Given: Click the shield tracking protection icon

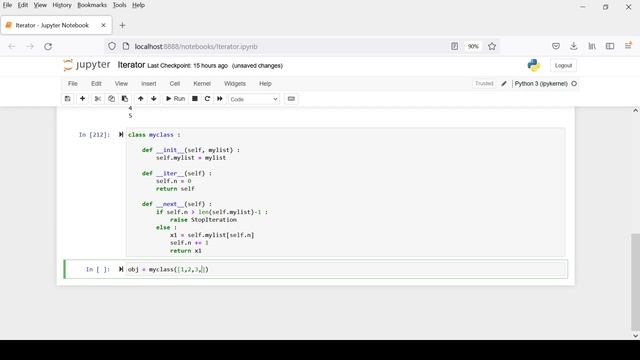Looking at the screenshot, I should [x=112, y=47].
